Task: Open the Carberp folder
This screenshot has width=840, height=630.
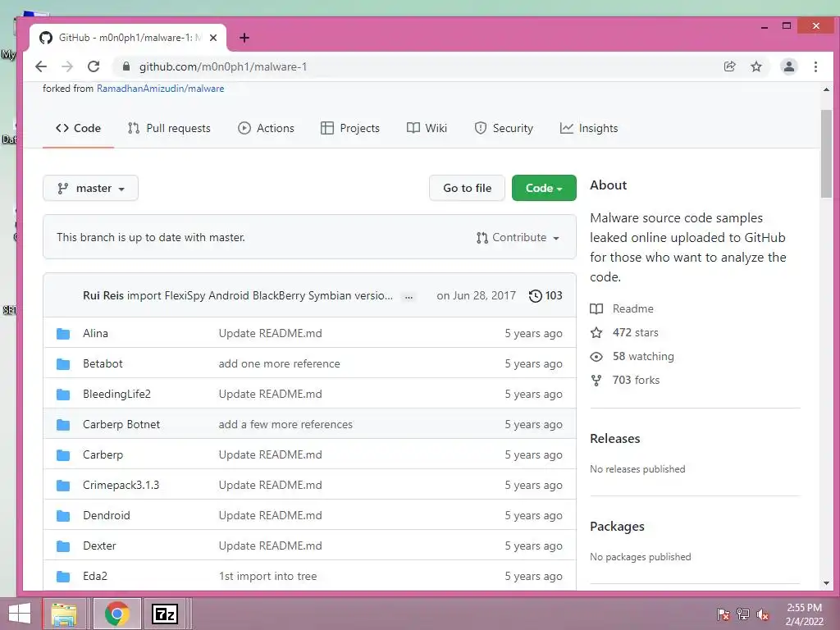Action: [x=103, y=454]
